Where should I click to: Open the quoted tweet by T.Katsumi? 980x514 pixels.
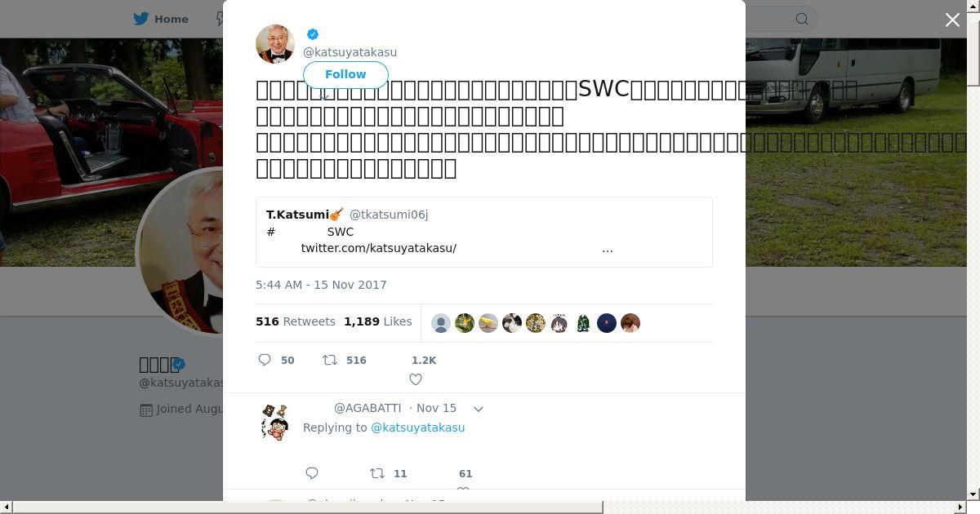(484, 232)
